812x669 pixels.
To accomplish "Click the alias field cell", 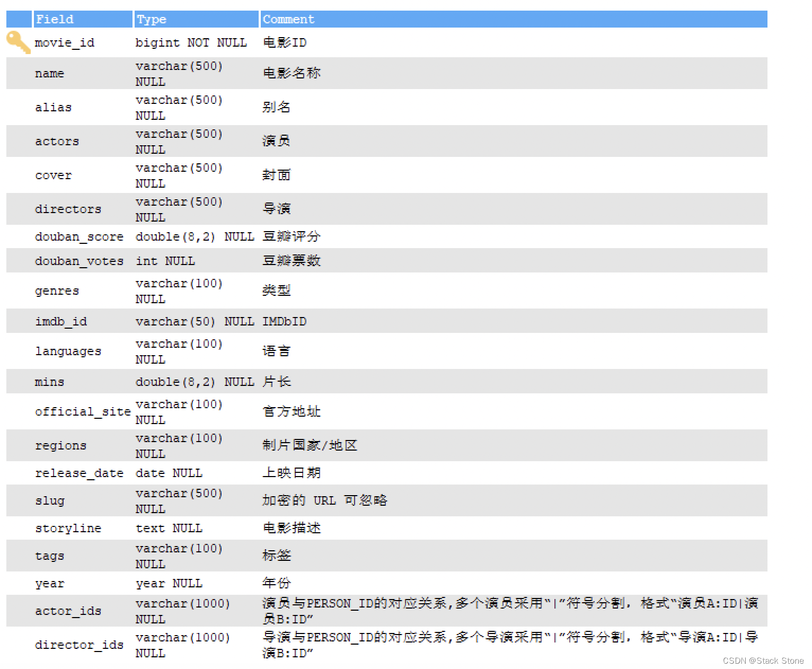I will click(x=53, y=108).
